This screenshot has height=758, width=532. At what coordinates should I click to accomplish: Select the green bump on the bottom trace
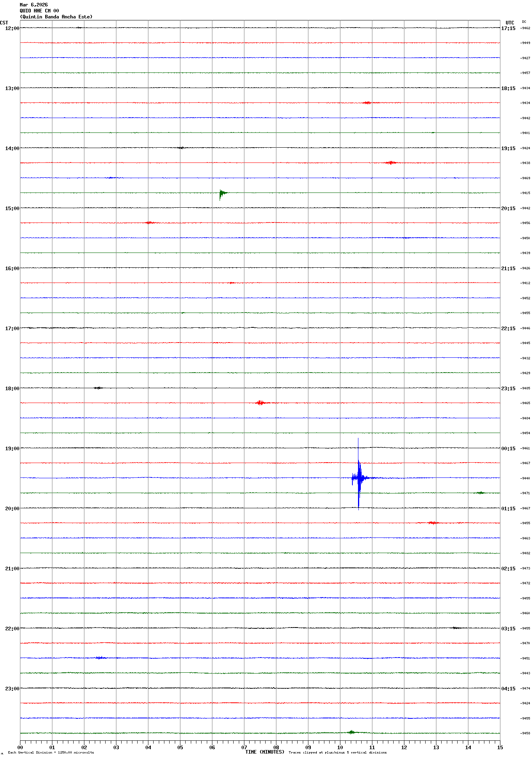351,732
